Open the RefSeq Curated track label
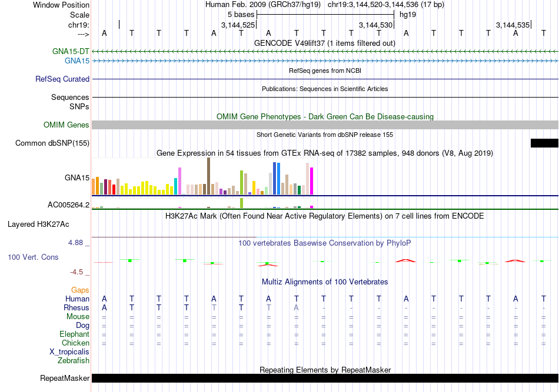 tap(62, 79)
